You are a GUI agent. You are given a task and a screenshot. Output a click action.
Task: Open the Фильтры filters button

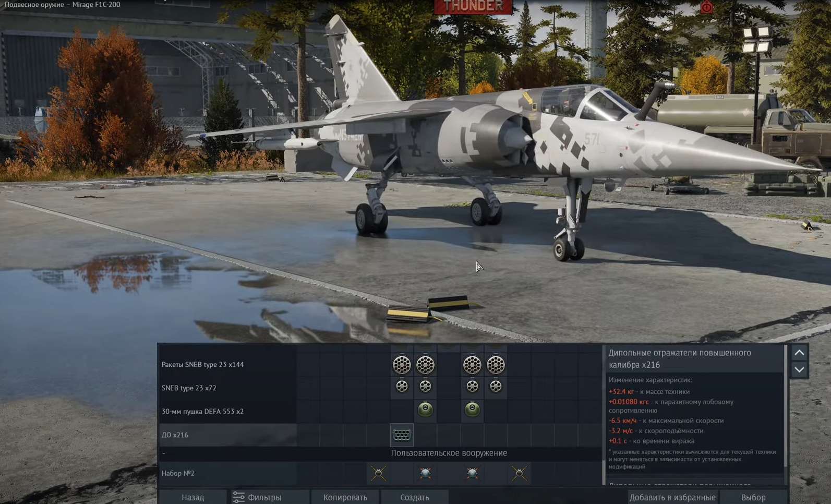tap(269, 497)
